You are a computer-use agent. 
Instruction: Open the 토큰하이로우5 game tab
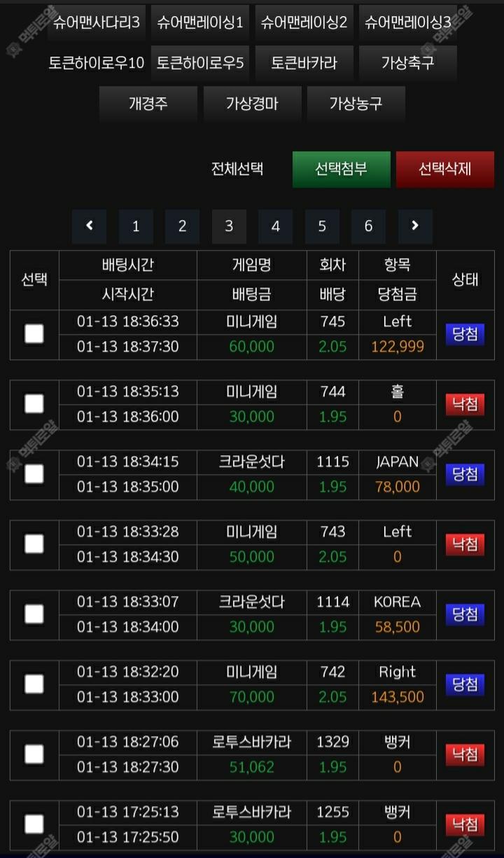tap(200, 63)
